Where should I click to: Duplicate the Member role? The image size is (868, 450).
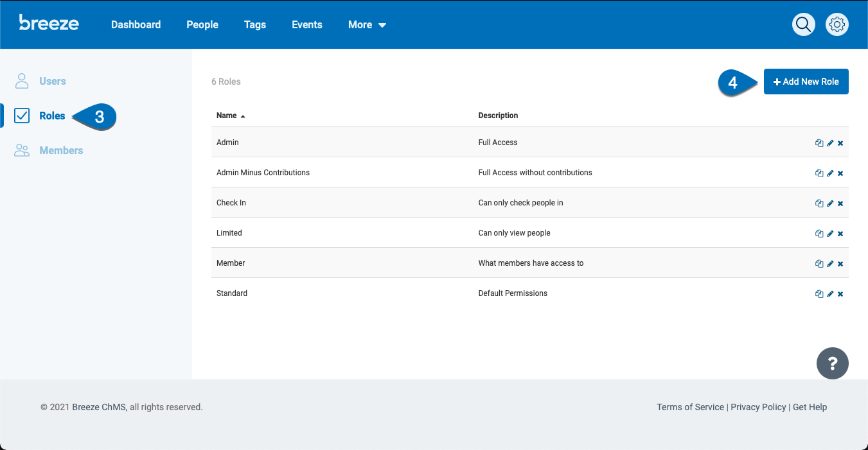point(819,264)
